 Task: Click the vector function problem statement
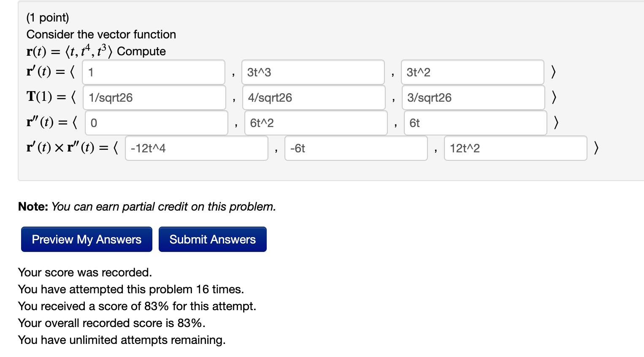pyautogui.click(x=101, y=34)
